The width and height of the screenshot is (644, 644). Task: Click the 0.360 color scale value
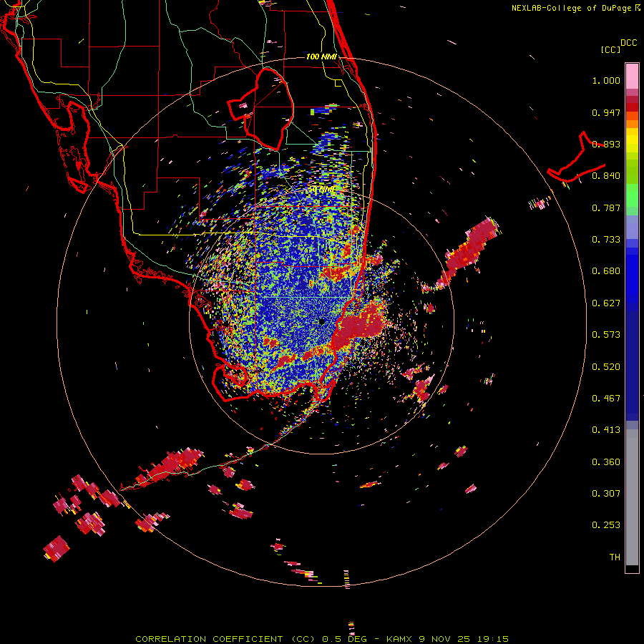click(606, 462)
